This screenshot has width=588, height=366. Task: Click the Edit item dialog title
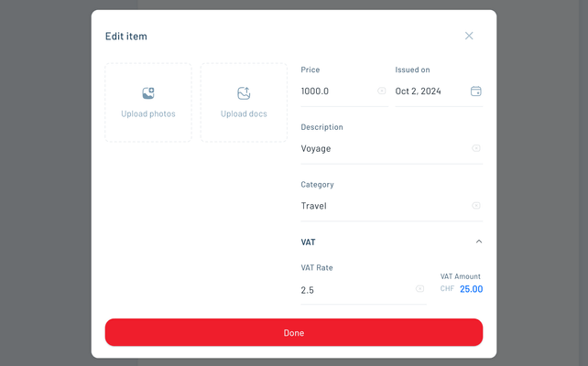click(x=126, y=37)
